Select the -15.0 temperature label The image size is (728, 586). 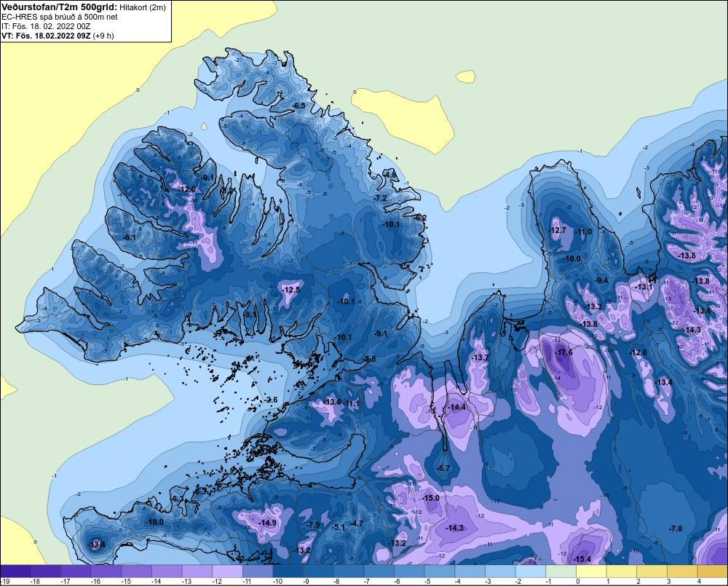click(x=430, y=498)
